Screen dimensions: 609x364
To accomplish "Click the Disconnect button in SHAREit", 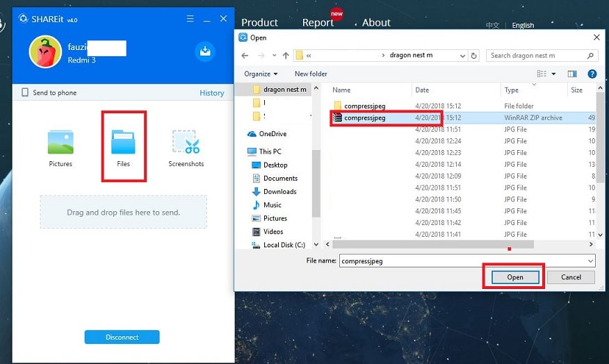I will [122, 337].
